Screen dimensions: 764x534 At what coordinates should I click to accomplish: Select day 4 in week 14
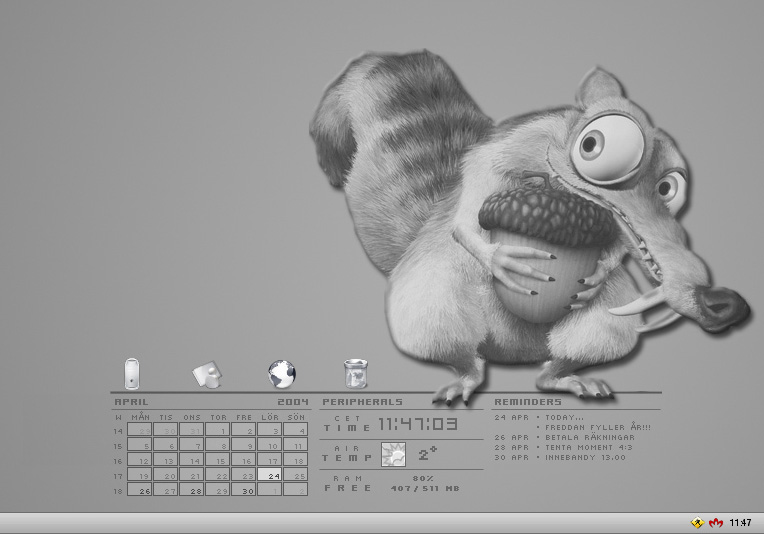click(x=296, y=429)
